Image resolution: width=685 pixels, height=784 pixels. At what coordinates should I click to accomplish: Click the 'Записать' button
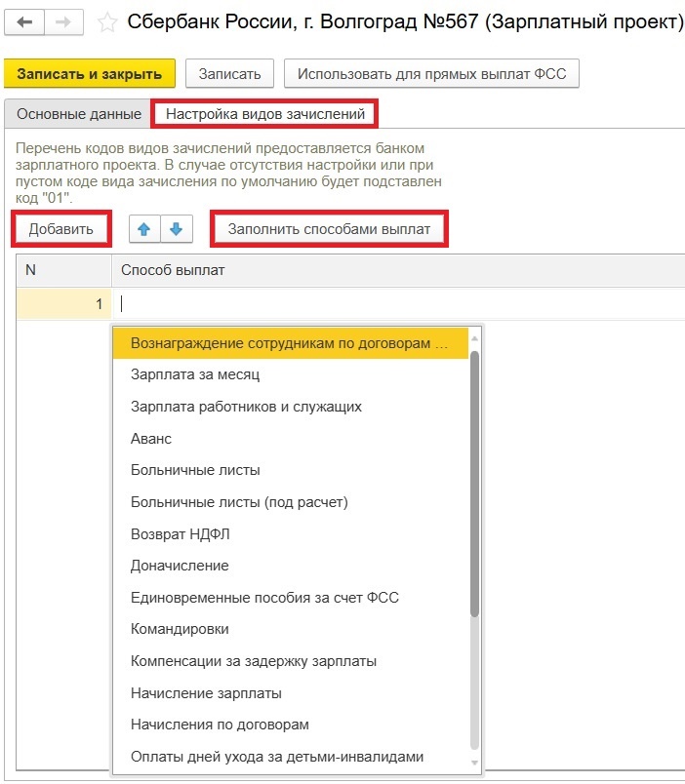[x=229, y=74]
